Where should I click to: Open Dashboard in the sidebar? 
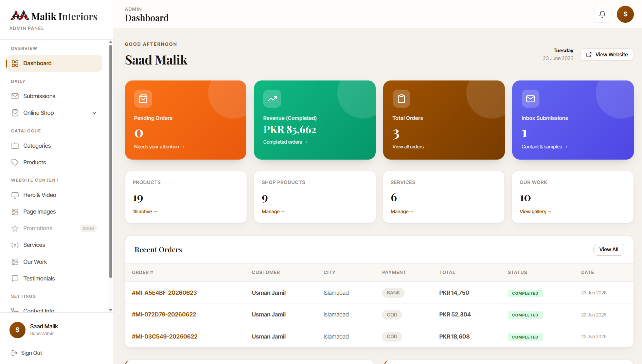54,63
